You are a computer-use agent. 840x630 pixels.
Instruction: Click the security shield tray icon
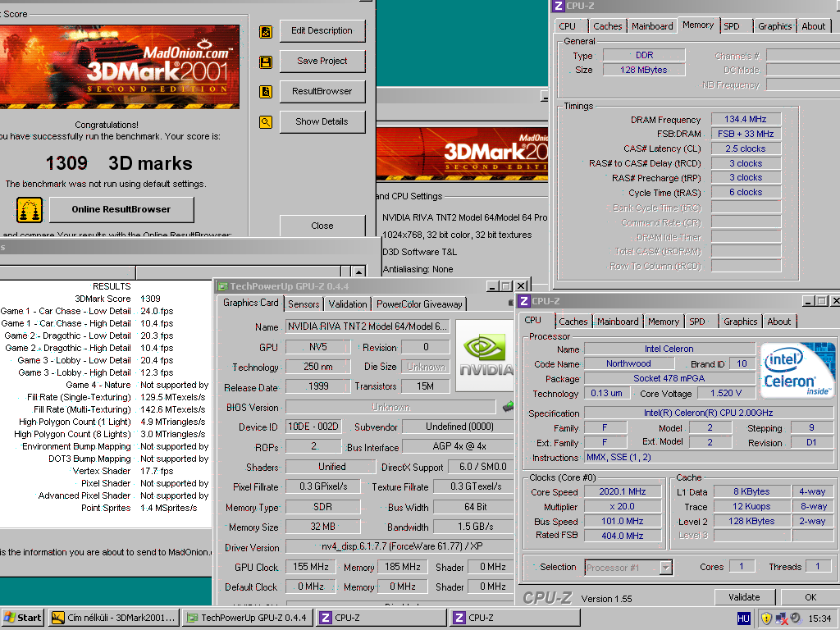click(767, 619)
